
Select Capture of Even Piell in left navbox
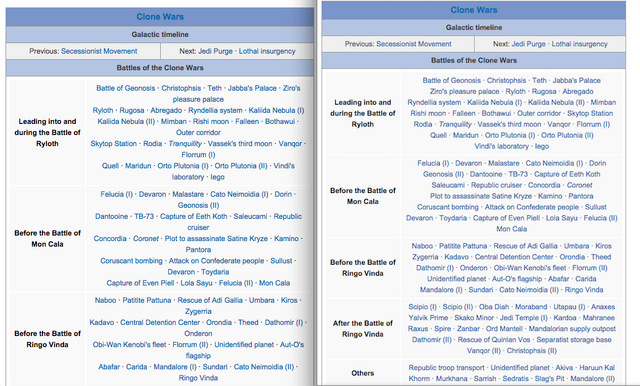[x=140, y=283]
